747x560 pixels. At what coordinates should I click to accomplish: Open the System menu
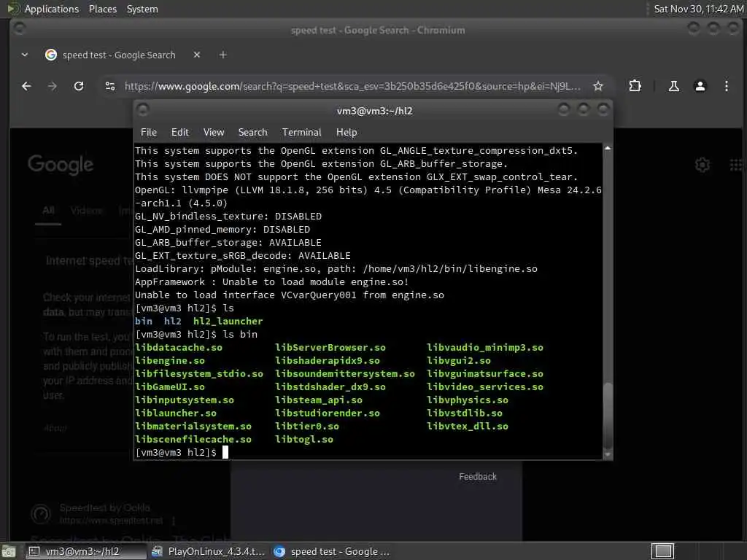click(x=142, y=9)
